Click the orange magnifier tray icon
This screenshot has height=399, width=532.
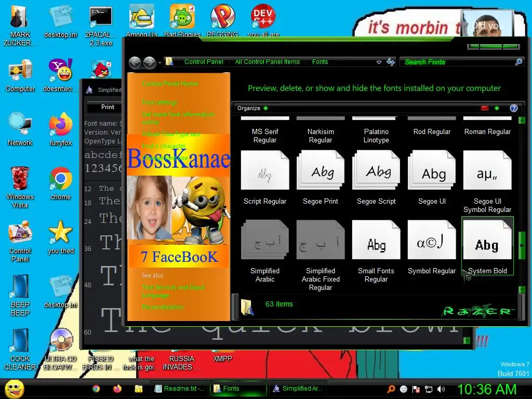coord(391,389)
